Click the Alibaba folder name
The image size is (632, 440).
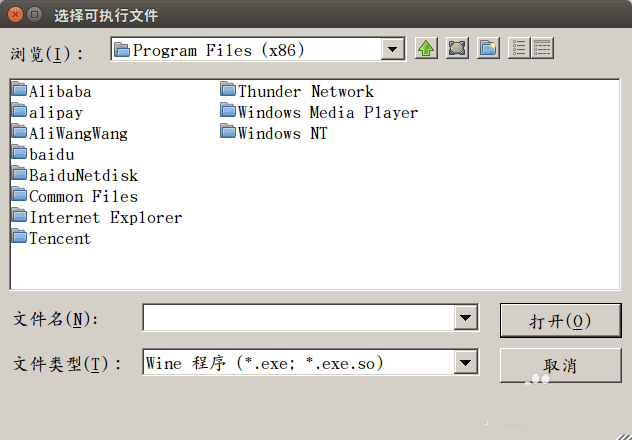(x=60, y=91)
